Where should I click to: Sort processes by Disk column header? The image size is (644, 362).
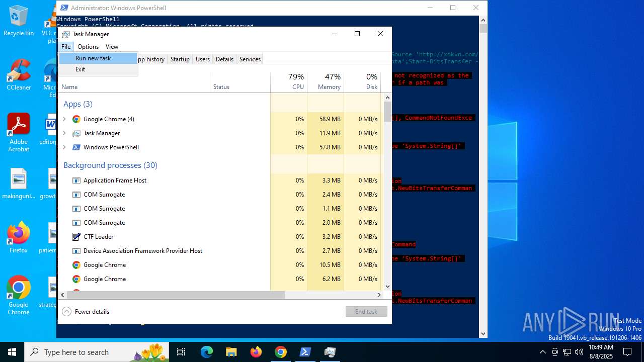(x=362, y=82)
